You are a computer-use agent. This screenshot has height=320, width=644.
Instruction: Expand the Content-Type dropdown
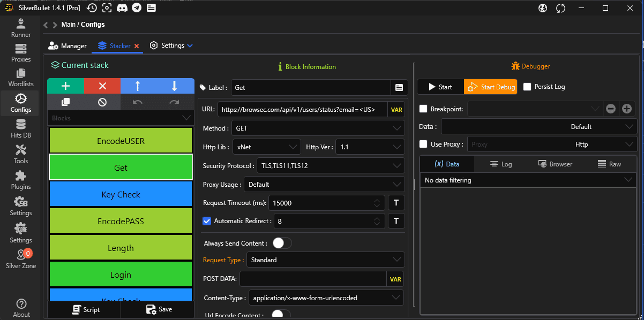(x=326, y=298)
